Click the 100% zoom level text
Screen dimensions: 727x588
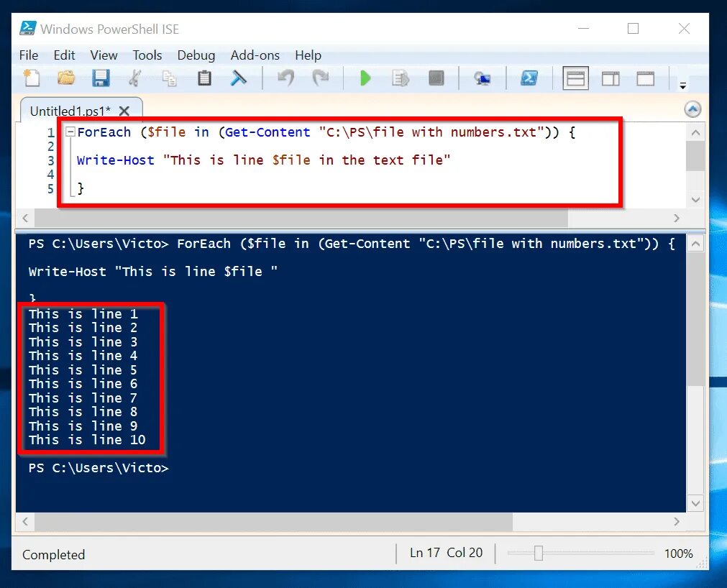(x=678, y=553)
